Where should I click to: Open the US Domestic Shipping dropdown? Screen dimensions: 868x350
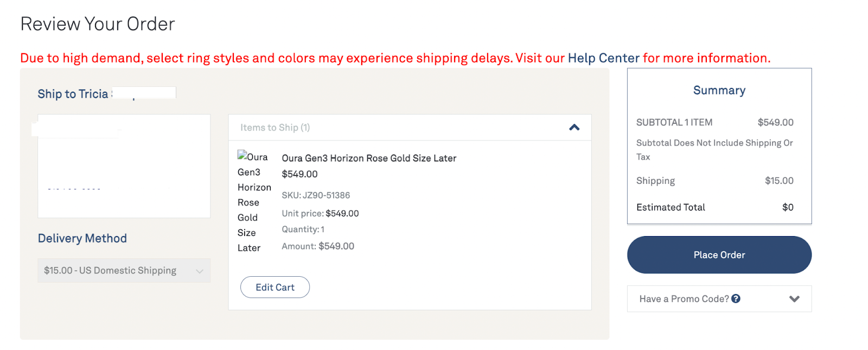(x=124, y=270)
